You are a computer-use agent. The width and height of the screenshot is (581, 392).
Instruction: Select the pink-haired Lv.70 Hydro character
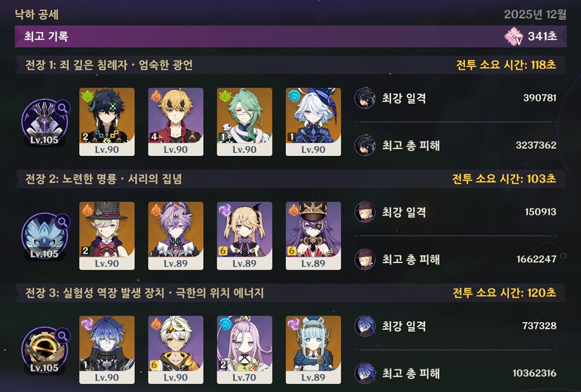[x=245, y=350]
